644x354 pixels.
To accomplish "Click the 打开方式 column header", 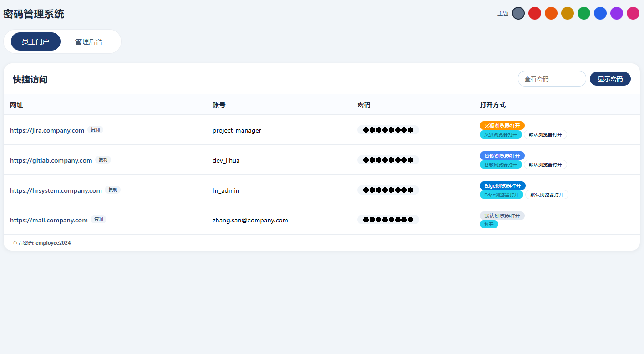I will point(492,105).
